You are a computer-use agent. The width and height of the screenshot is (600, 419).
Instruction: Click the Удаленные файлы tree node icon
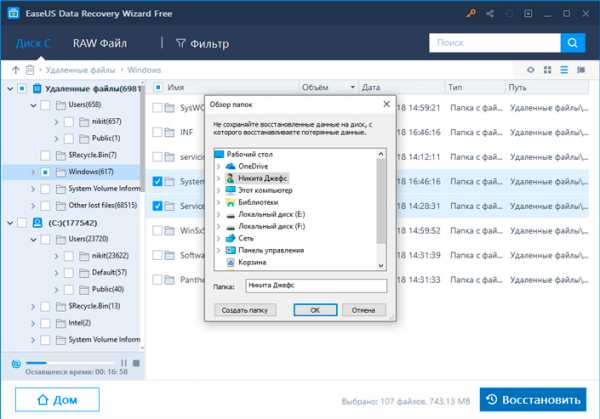[37, 89]
